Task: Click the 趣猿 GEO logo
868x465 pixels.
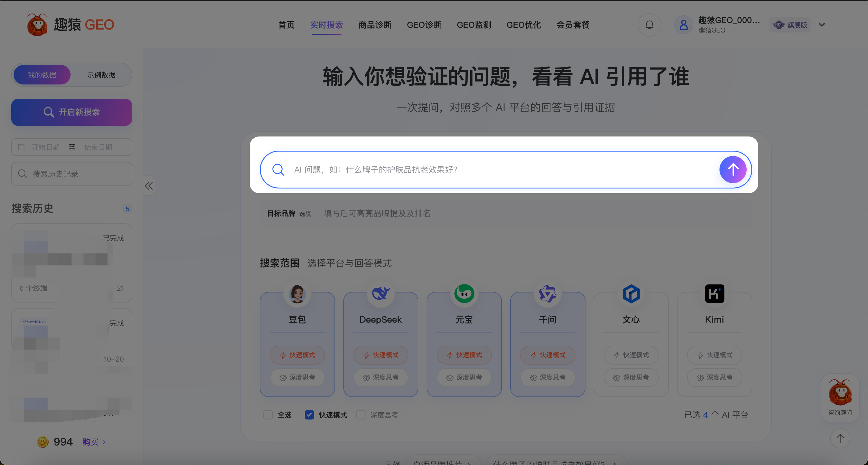Action: (x=71, y=25)
